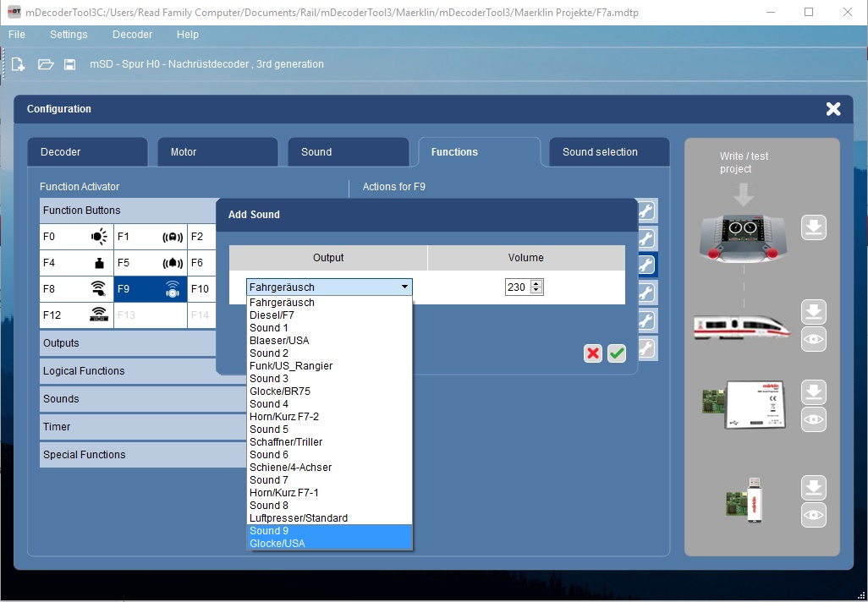868x602 pixels.
Task: Select the F6 function button
Action: point(202,263)
